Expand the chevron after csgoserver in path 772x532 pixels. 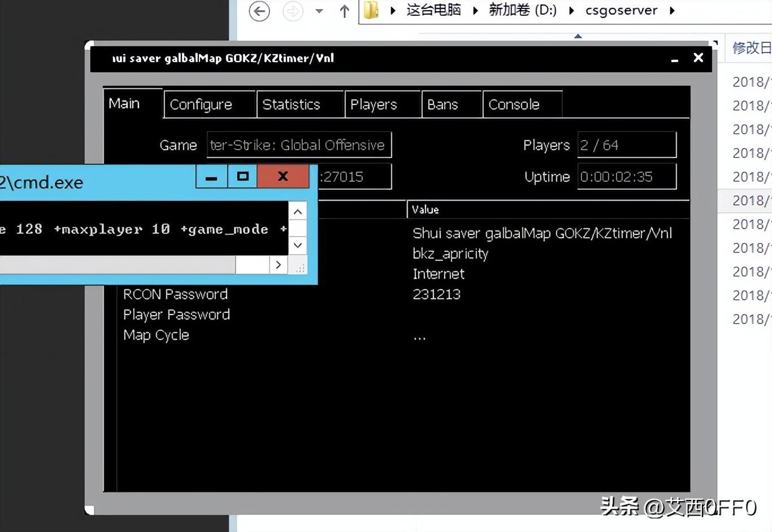[x=672, y=11]
